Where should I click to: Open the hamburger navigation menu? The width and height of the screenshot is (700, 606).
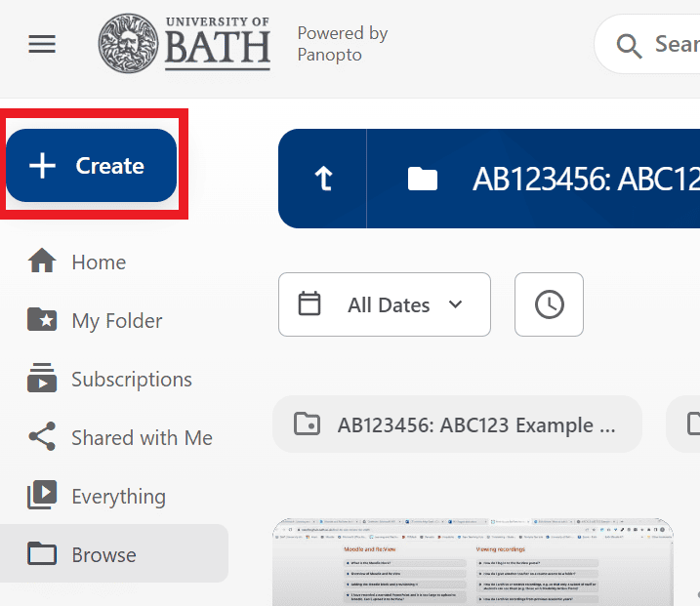click(42, 44)
